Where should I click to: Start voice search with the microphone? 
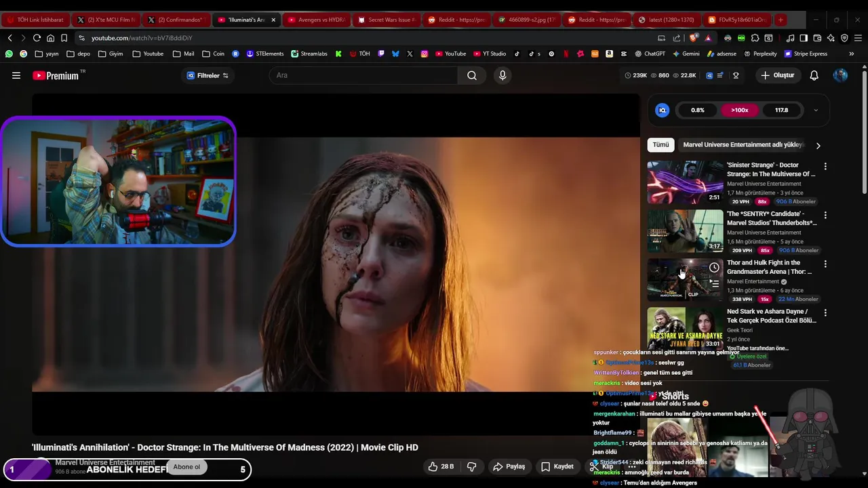502,75
